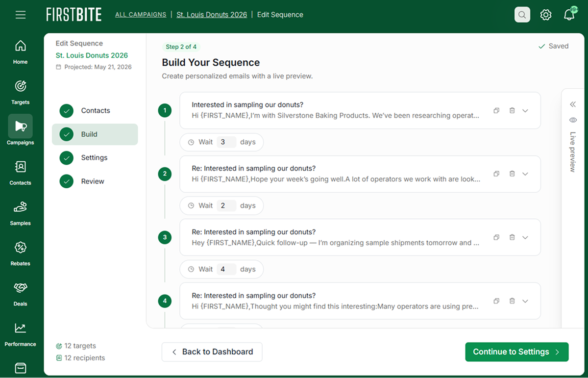
Task: Open the hamburger menu icon
Action: click(21, 15)
